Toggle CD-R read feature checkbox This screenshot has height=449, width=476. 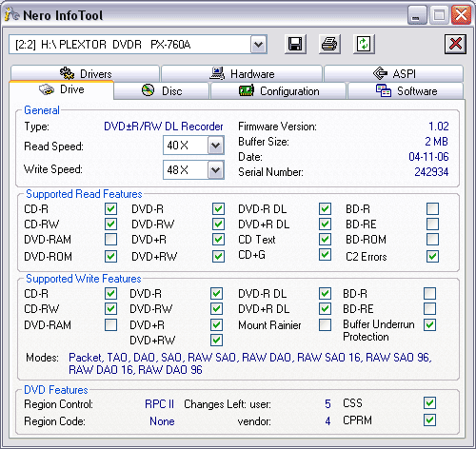pos(110,209)
